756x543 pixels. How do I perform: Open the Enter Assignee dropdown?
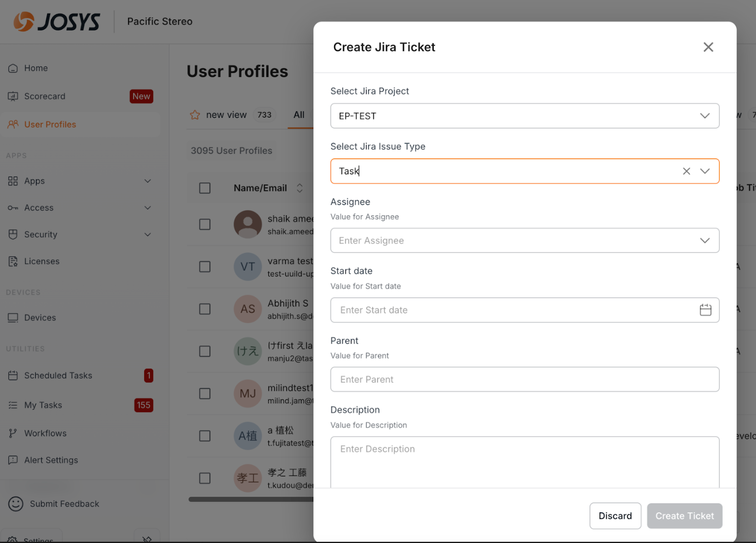[x=524, y=240]
